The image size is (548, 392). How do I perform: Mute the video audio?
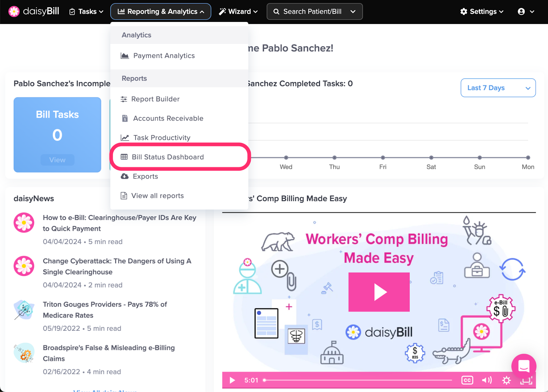(487, 380)
